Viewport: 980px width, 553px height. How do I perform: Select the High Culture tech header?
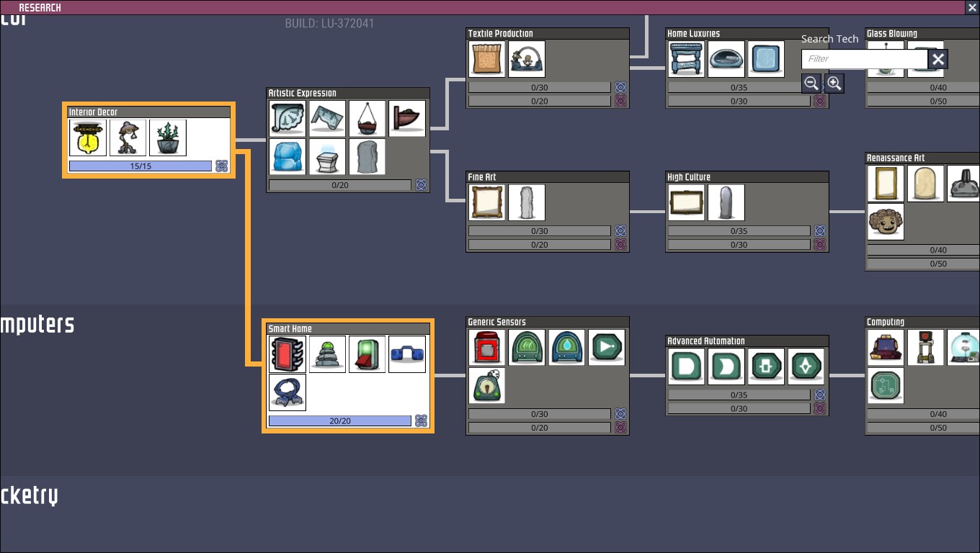click(747, 177)
